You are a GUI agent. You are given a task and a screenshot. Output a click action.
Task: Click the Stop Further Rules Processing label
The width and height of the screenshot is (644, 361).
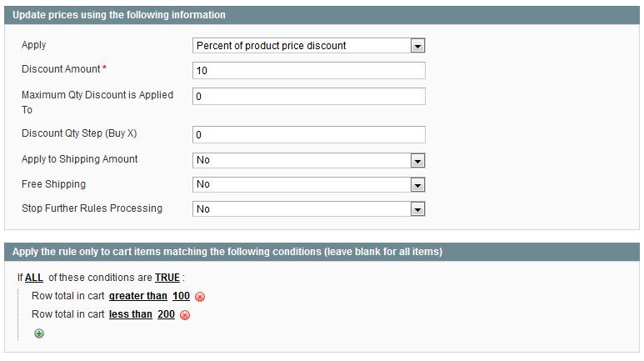tap(92, 208)
